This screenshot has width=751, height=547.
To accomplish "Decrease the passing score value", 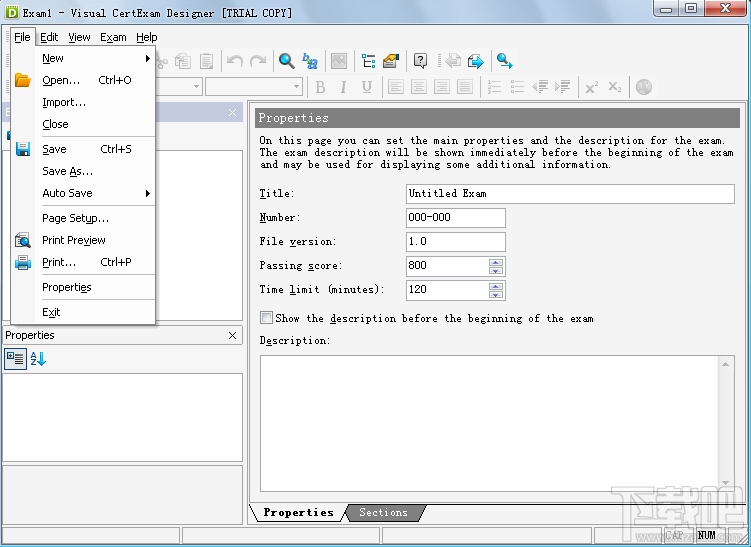I will [496, 271].
